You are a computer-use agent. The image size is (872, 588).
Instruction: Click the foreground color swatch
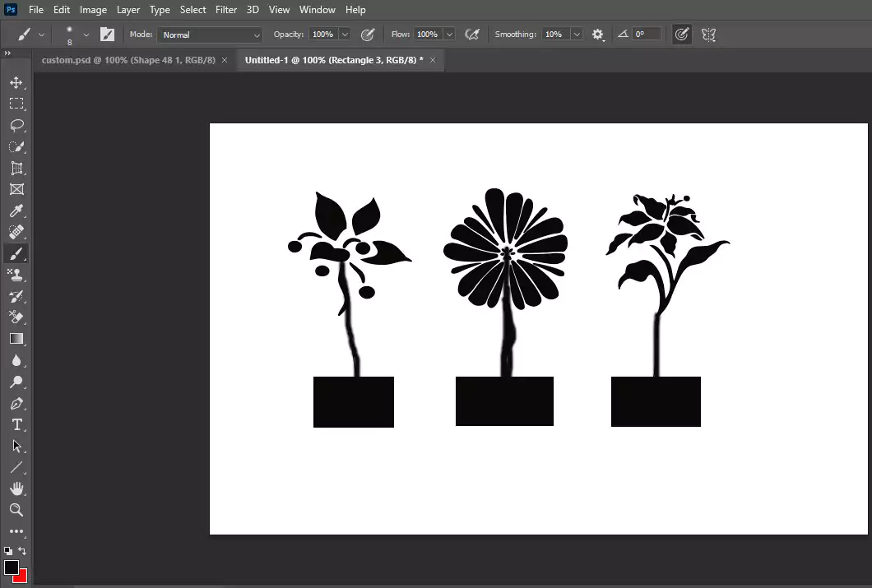click(12, 567)
